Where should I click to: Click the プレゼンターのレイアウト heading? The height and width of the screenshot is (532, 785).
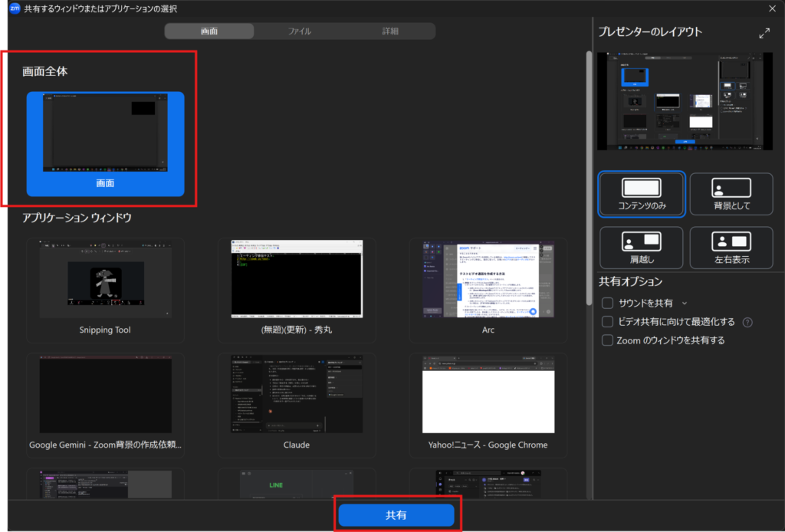(x=650, y=32)
